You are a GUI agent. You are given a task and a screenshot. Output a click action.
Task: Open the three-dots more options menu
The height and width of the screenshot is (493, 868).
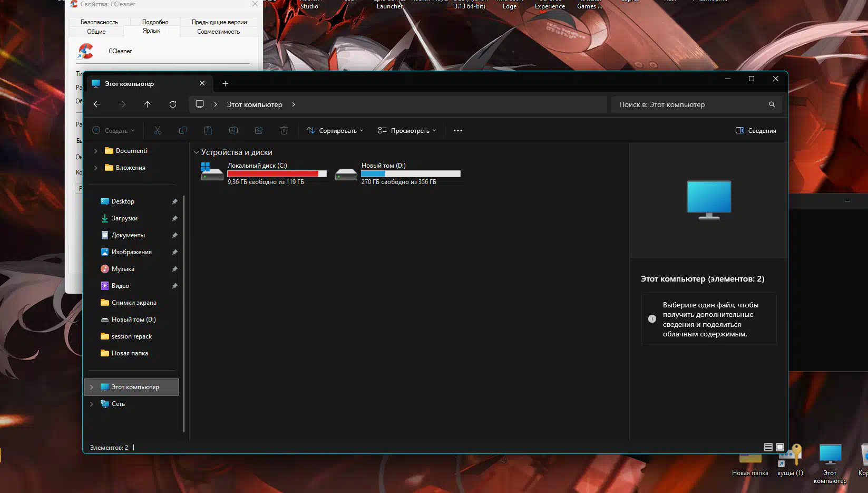[458, 130]
